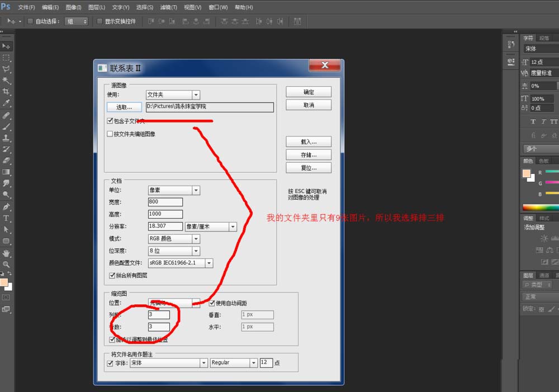Toggle 拼合所有图层 checkbox
The width and height of the screenshot is (559, 392).
point(112,275)
